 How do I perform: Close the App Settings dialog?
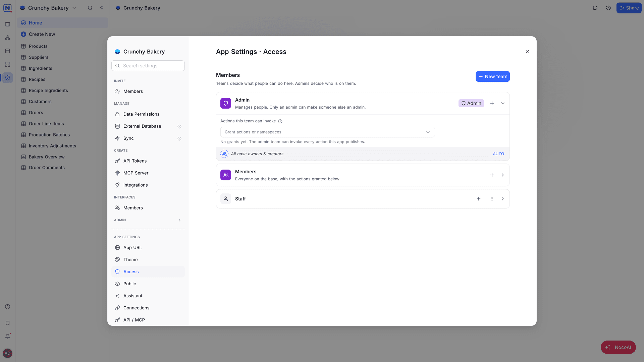click(527, 52)
